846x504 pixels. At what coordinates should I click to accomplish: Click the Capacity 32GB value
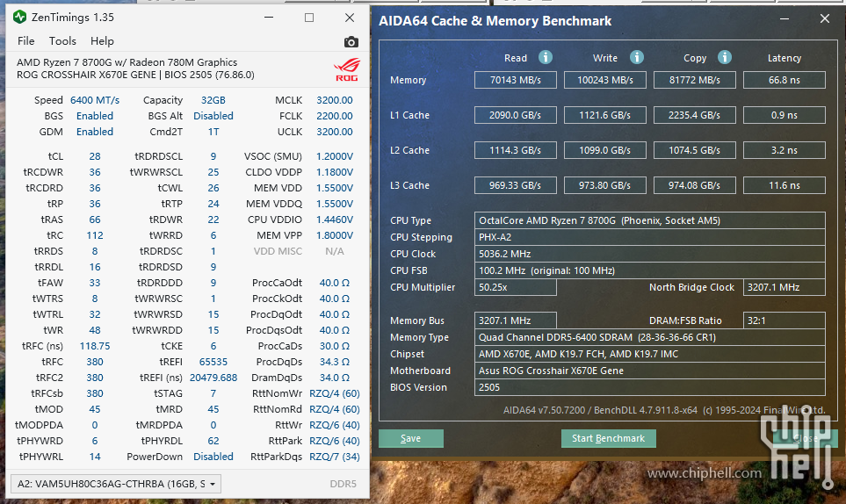[213, 100]
